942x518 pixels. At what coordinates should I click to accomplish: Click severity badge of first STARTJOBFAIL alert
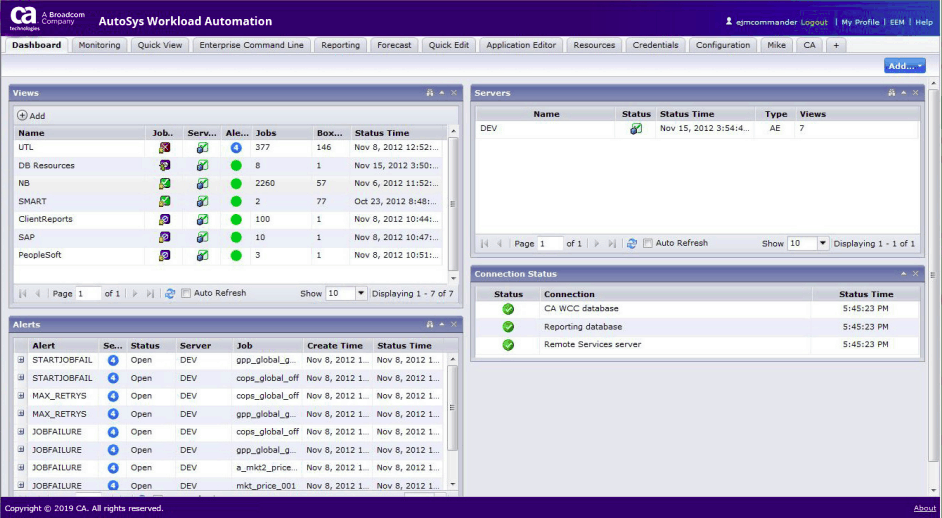coord(113,361)
